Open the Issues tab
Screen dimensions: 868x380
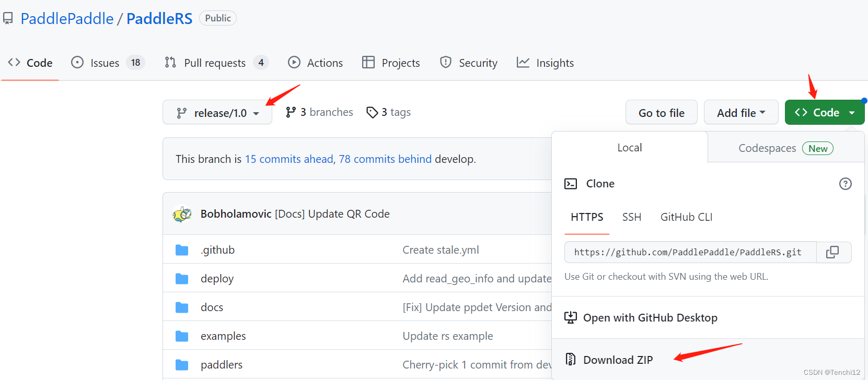(x=108, y=63)
